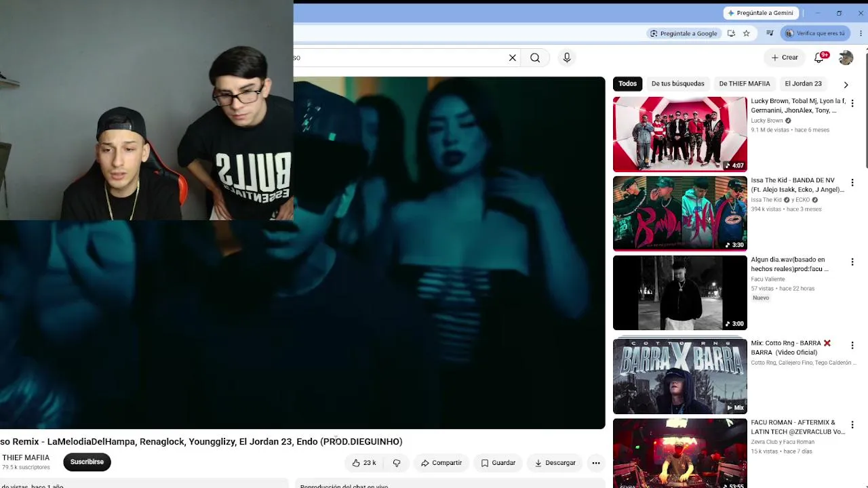Open the Chrome three-dot menu
This screenshot has height=488, width=868.
pyautogui.click(x=861, y=33)
